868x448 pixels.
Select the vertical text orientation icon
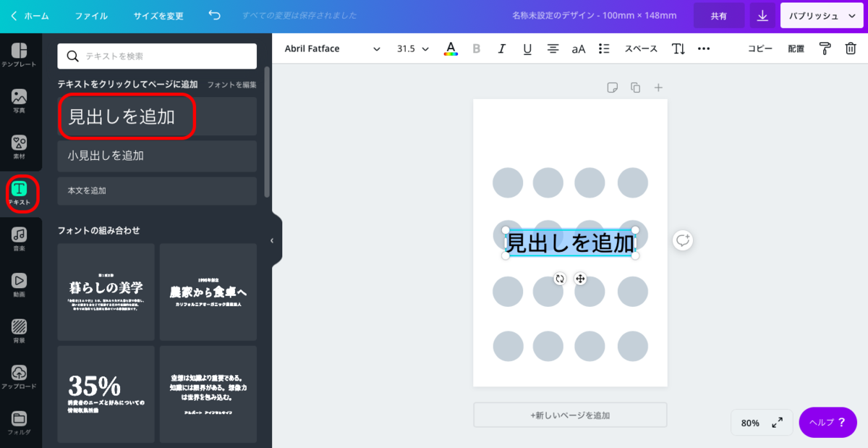[678, 48]
